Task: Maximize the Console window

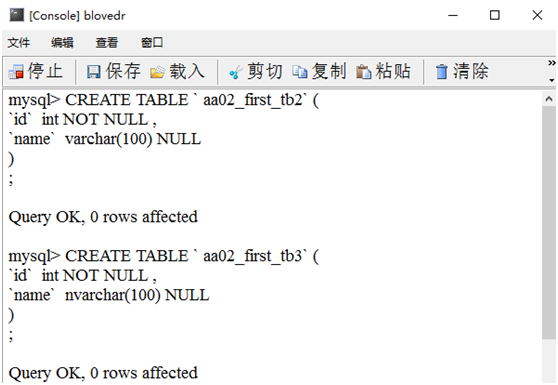Action: [x=495, y=15]
